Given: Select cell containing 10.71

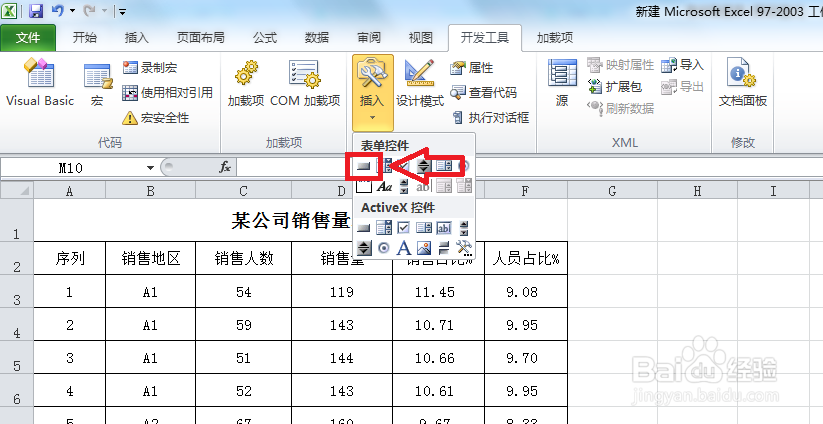Looking at the screenshot, I should (x=438, y=324).
